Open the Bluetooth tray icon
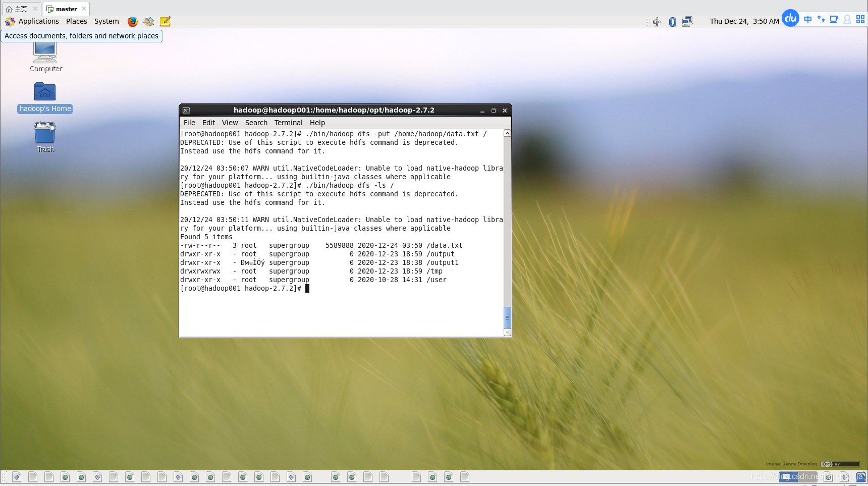Viewport: 868px width, 486px height. pyautogui.click(x=673, y=22)
